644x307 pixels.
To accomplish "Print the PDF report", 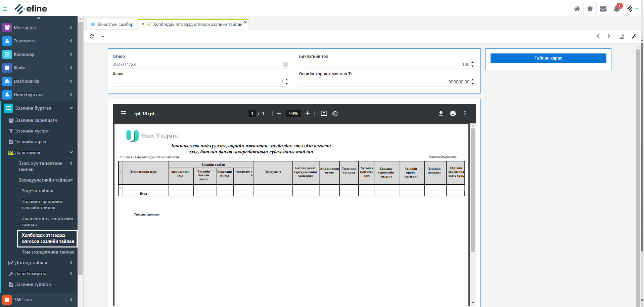I will [x=453, y=114].
